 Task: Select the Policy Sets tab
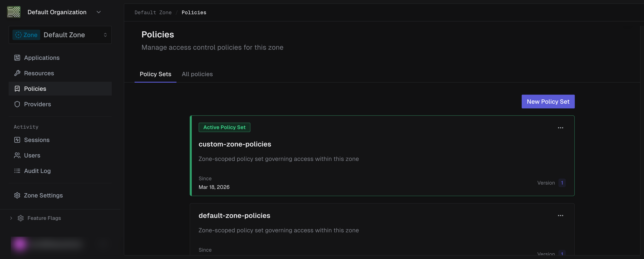tap(155, 74)
